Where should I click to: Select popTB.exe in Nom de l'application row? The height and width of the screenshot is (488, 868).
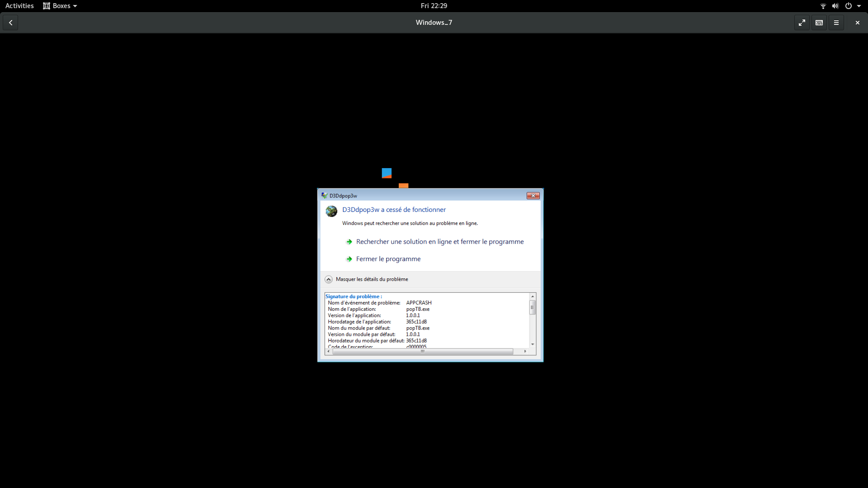[418, 309]
